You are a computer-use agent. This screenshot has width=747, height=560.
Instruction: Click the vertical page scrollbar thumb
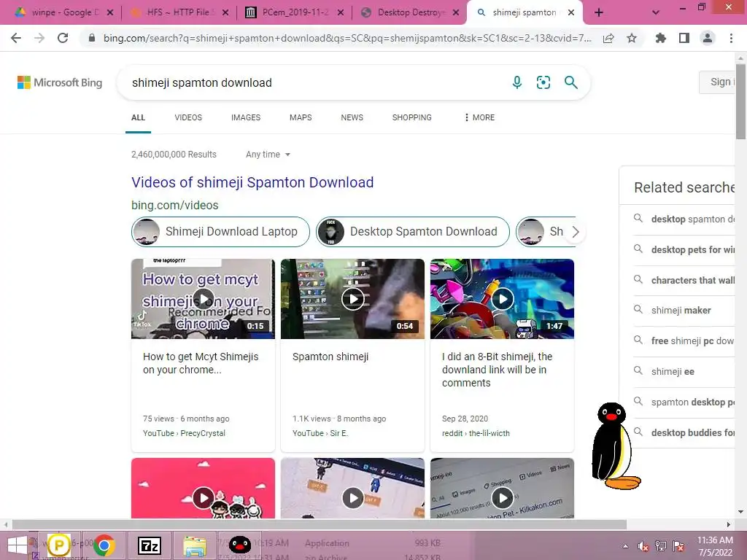[x=740, y=101]
